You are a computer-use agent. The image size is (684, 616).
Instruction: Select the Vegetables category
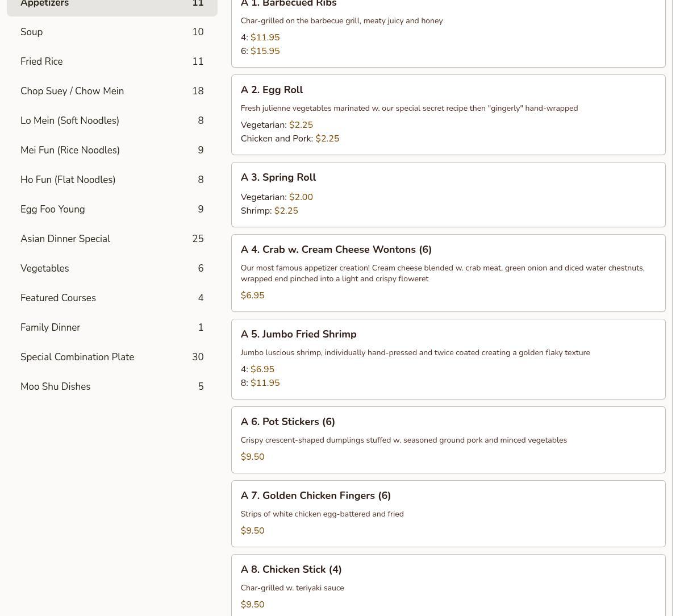click(x=112, y=268)
